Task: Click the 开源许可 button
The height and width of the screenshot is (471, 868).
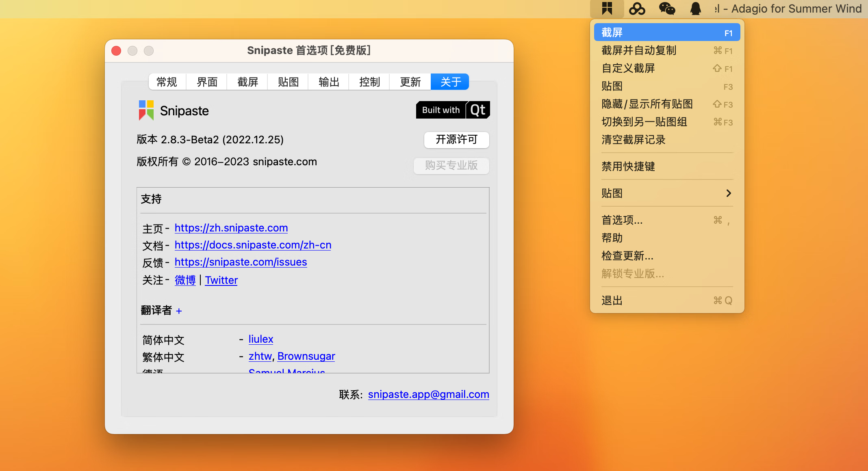Action: point(456,140)
